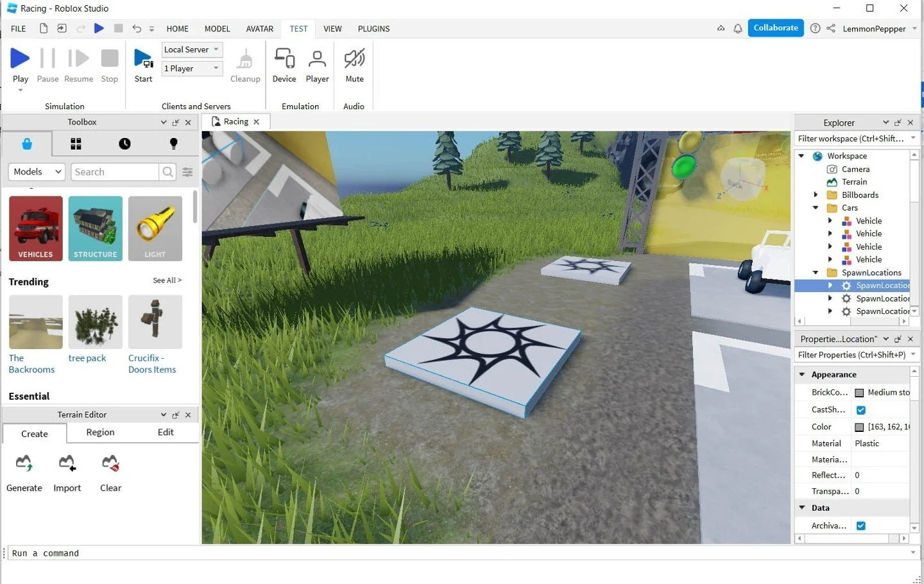
Task: Switch to the HOME ribbon tab
Action: [177, 29]
